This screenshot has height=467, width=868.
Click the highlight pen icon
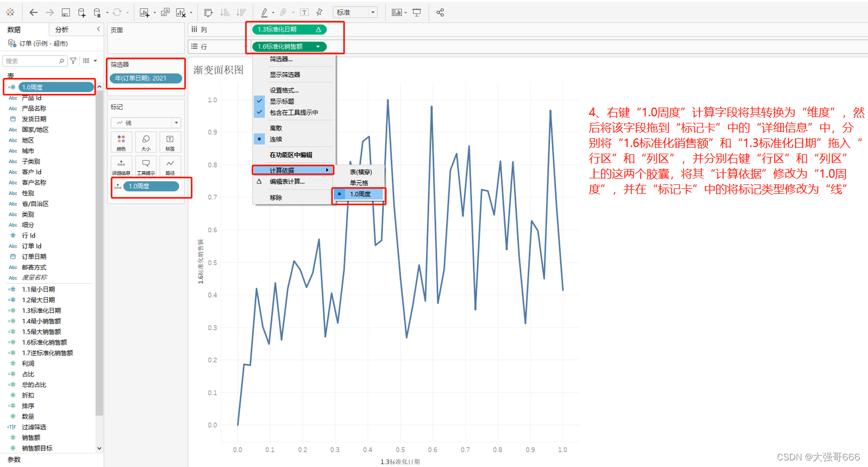click(264, 12)
